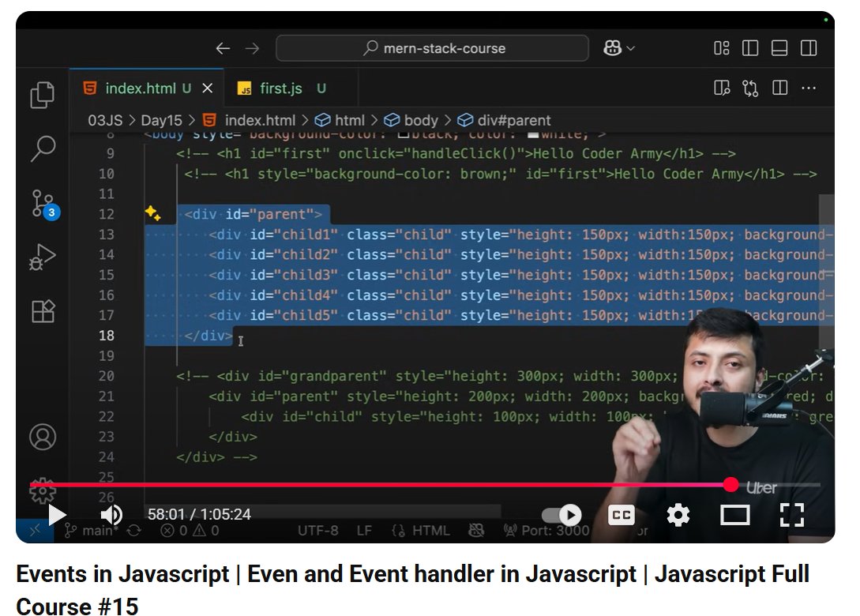Click the LF end-of-line status

pyautogui.click(x=364, y=531)
